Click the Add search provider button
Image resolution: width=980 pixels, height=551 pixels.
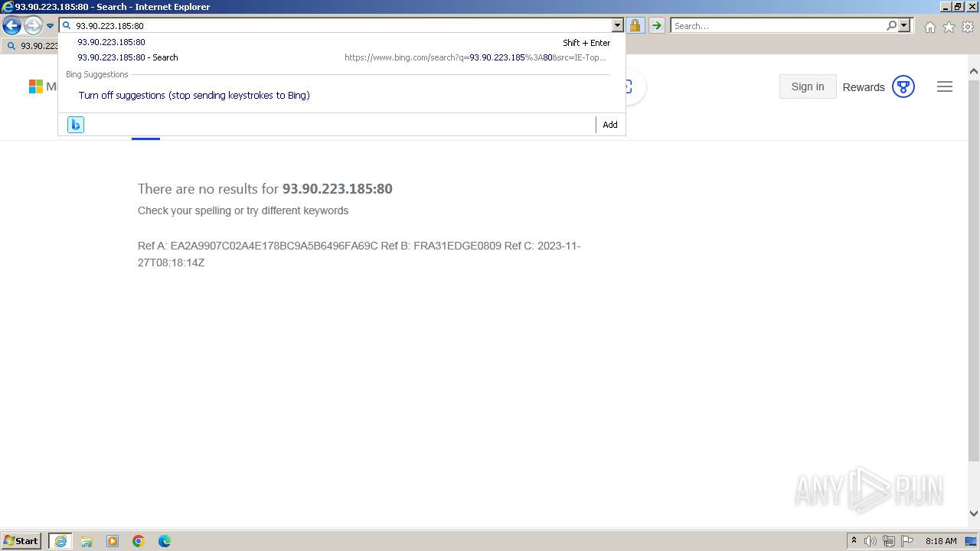610,125
